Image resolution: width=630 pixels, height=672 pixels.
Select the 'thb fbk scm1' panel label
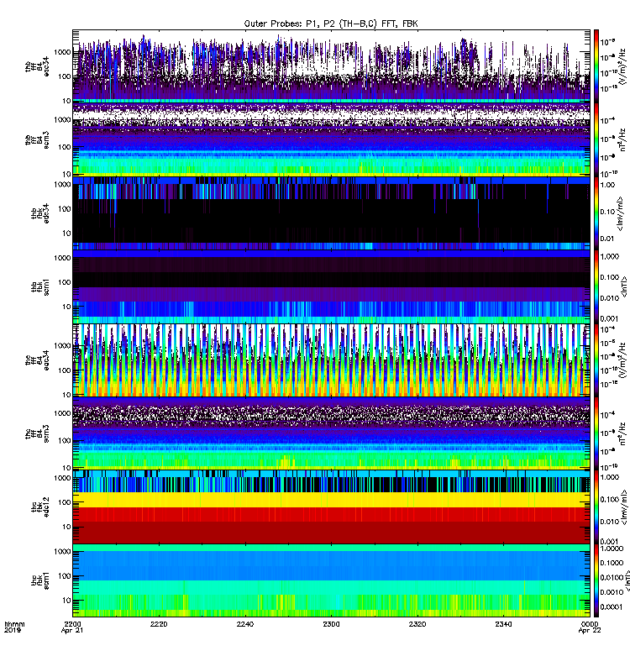click(40, 287)
